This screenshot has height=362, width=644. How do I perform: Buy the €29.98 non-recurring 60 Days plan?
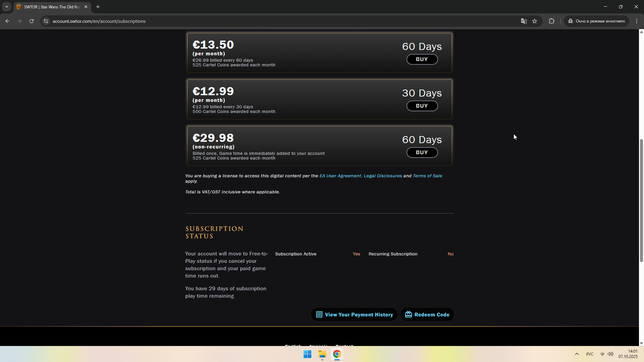(x=422, y=153)
